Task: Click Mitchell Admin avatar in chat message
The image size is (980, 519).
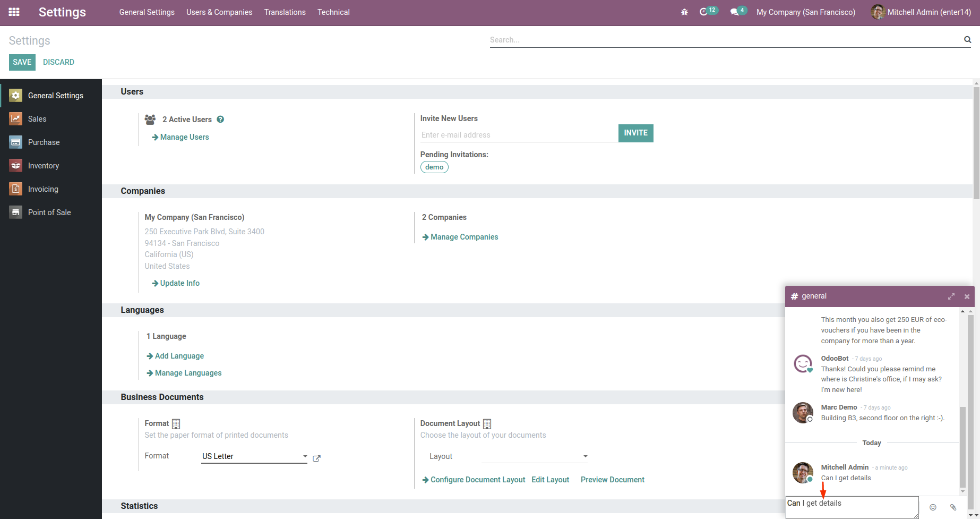Action: click(803, 473)
